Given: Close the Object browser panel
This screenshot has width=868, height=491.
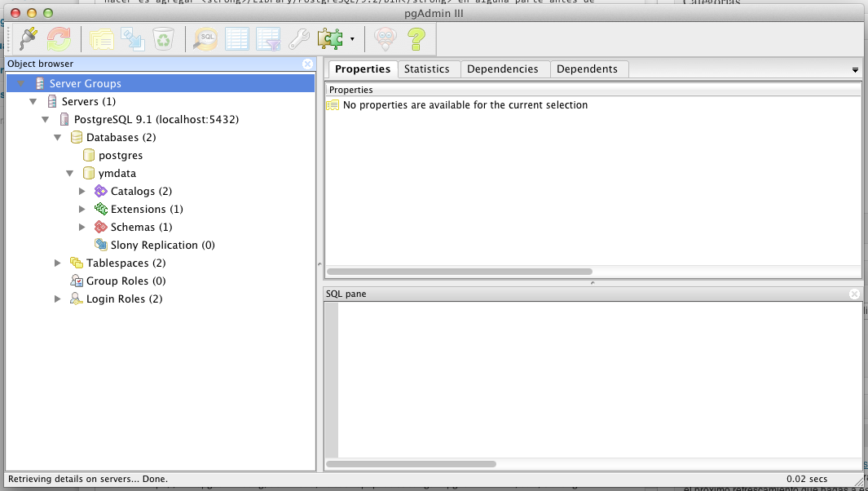Looking at the screenshot, I should tap(307, 64).
